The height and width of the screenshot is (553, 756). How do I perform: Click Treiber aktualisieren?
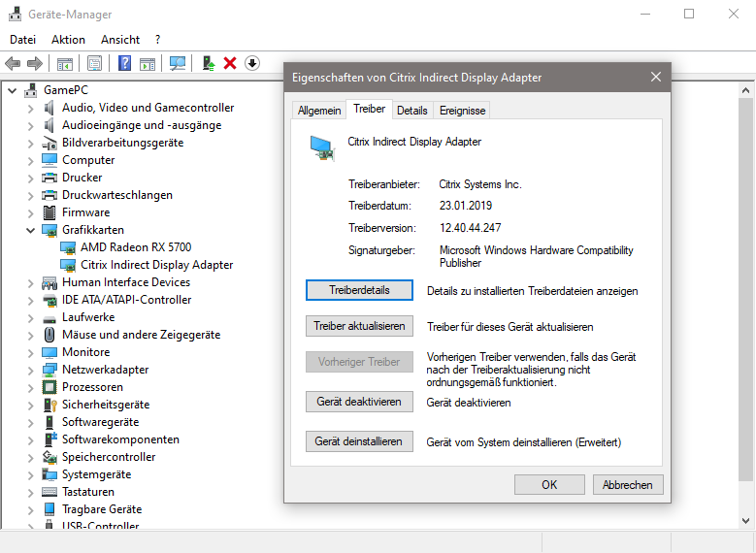tap(359, 326)
